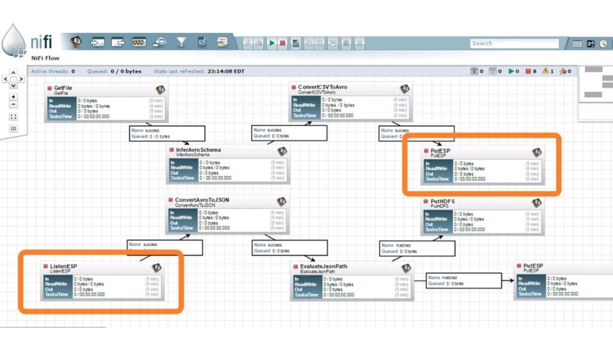
Task: Click the Copy action icon
Action: (x=309, y=43)
